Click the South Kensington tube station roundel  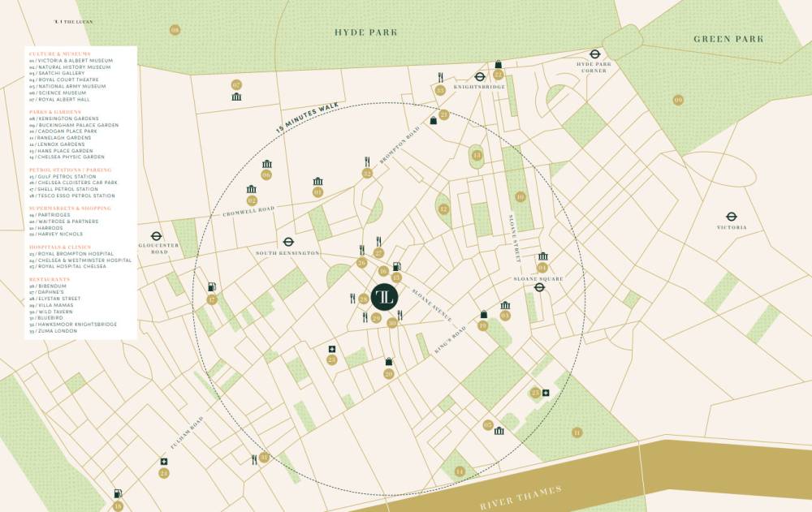click(x=288, y=242)
